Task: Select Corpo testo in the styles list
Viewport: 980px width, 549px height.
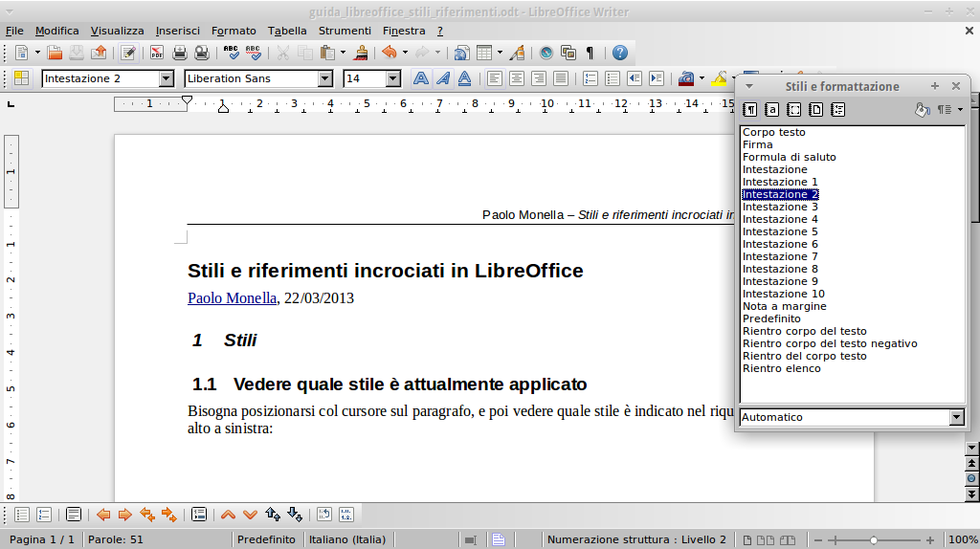Action: pos(773,132)
